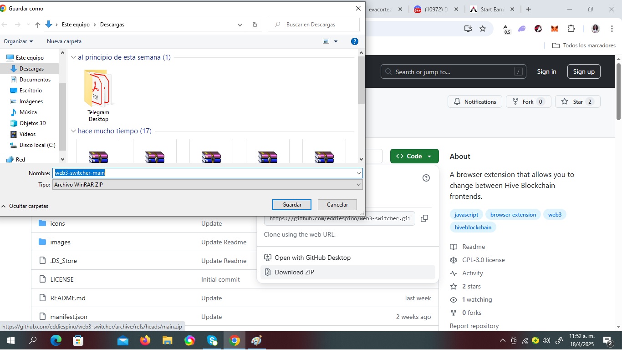Image resolution: width=622 pixels, height=364 pixels.
Task: Open File Explorer from the taskbar
Action: point(168,340)
